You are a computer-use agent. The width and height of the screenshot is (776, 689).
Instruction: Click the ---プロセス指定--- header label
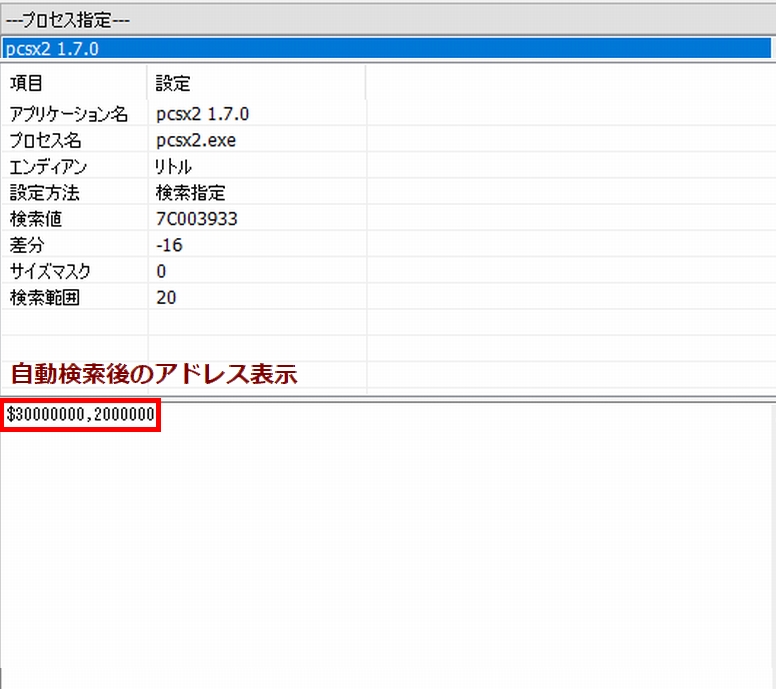tap(68, 20)
